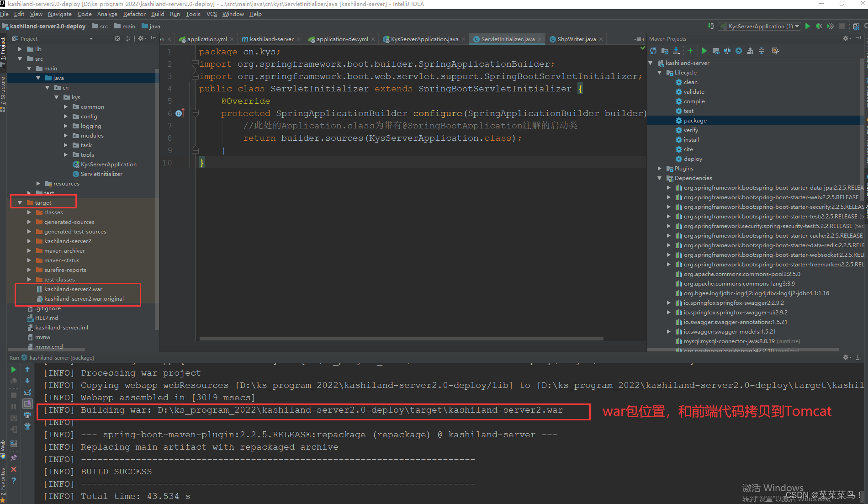868x504 pixels.
Task: Click Download Sources and Documentation icon
Action: [676, 51]
